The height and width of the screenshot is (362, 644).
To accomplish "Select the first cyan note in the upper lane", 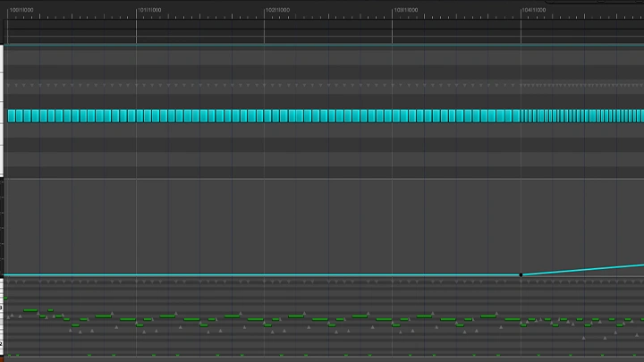I will pos(11,115).
